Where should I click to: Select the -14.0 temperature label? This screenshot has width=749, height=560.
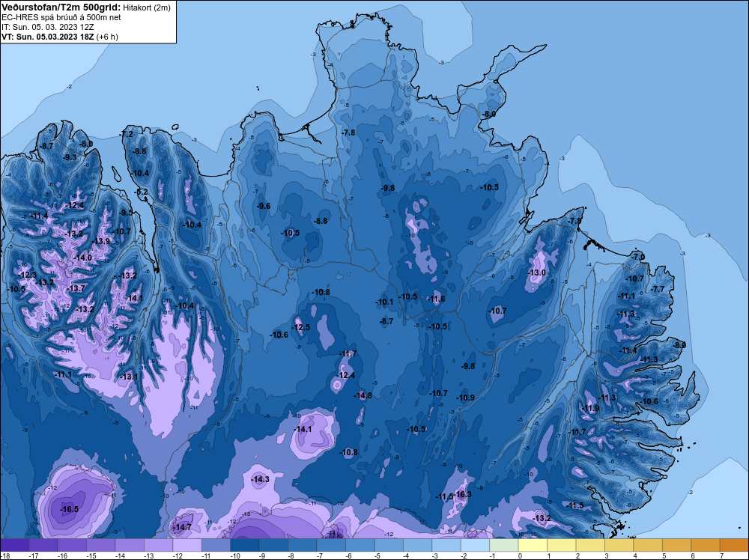(82, 258)
